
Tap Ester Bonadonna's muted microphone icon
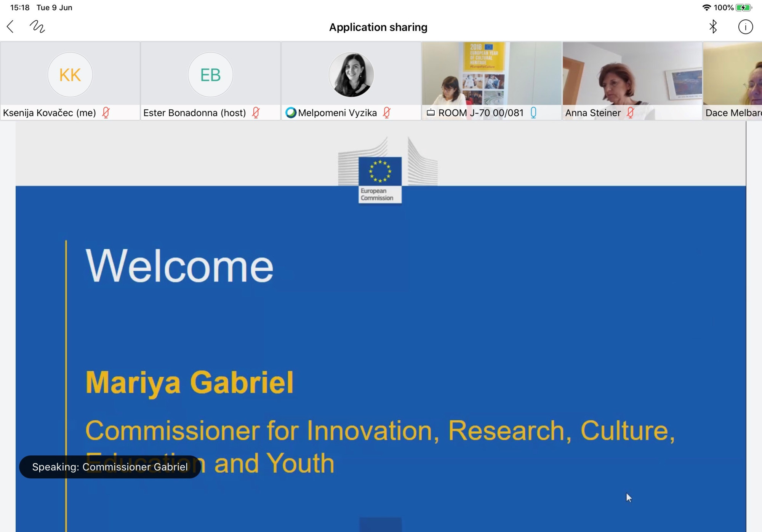pyautogui.click(x=256, y=113)
